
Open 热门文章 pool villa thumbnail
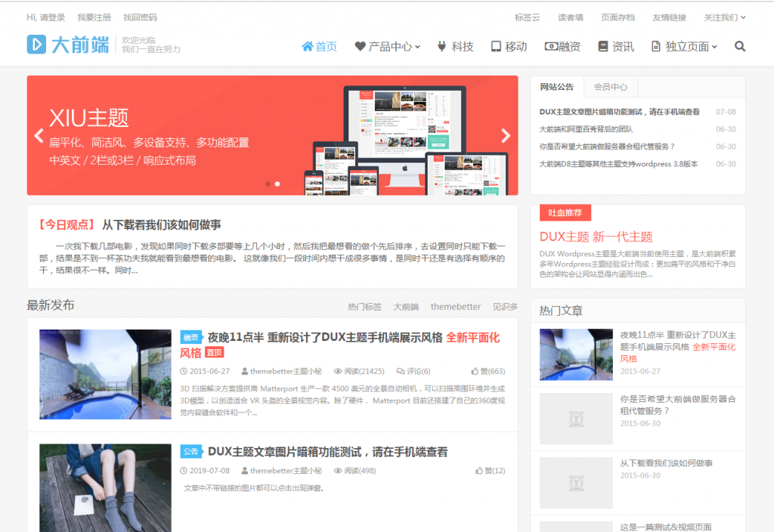click(576, 354)
